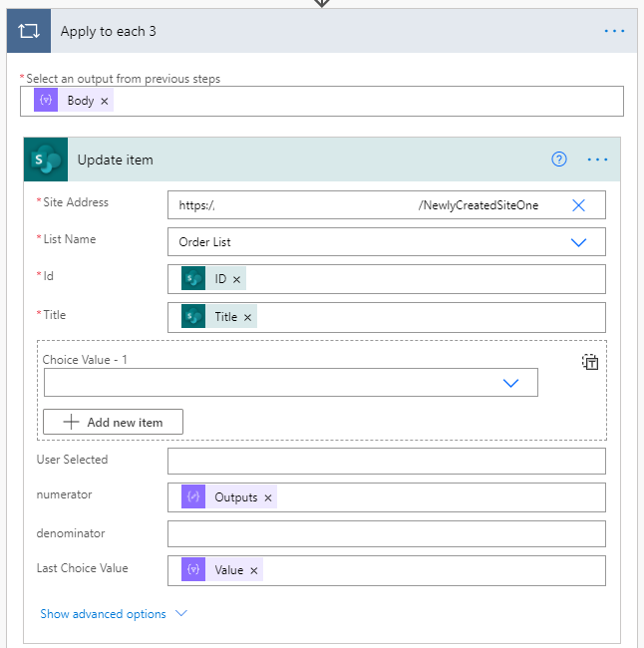Clear the Site Address value
The image size is (644, 648).
578,205
